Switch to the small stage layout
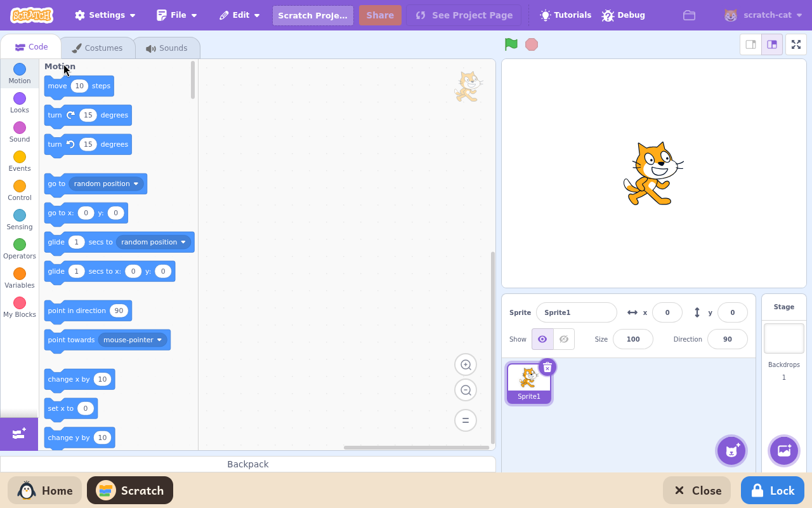Screen dimensions: 812x508 pyautogui.click(x=750, y=44)
